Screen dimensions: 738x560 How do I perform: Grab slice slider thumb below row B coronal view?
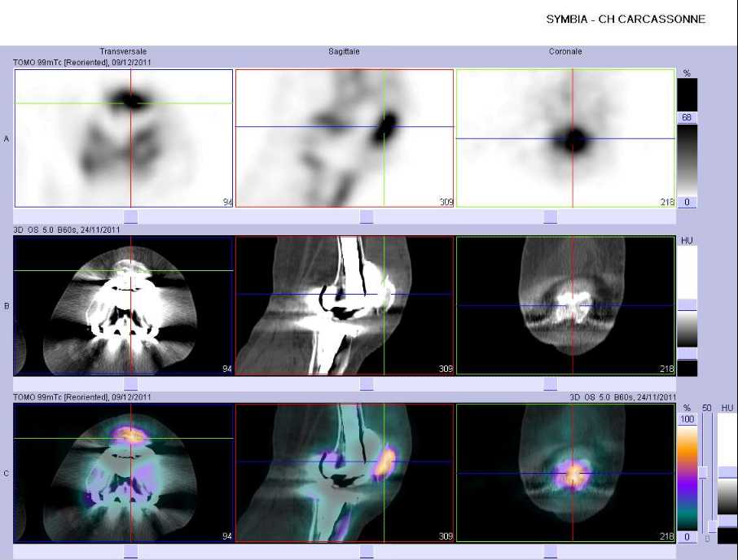coord(550,384)
